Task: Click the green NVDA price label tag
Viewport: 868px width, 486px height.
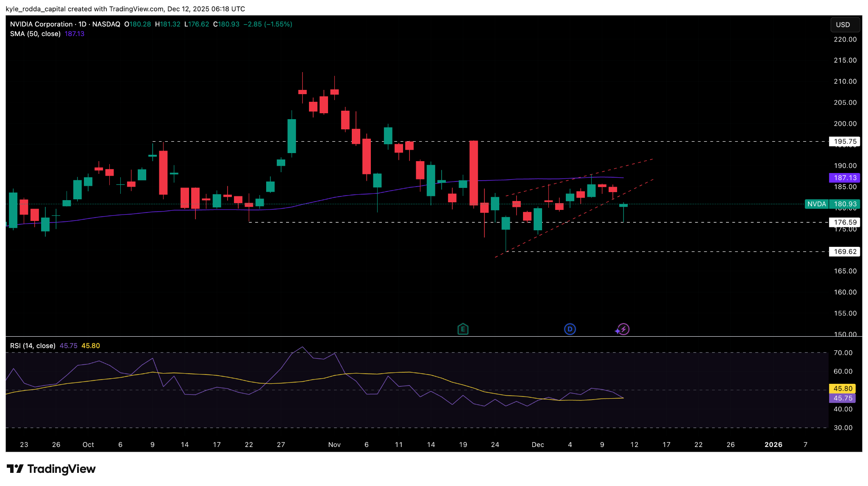Action: point(816,204)
